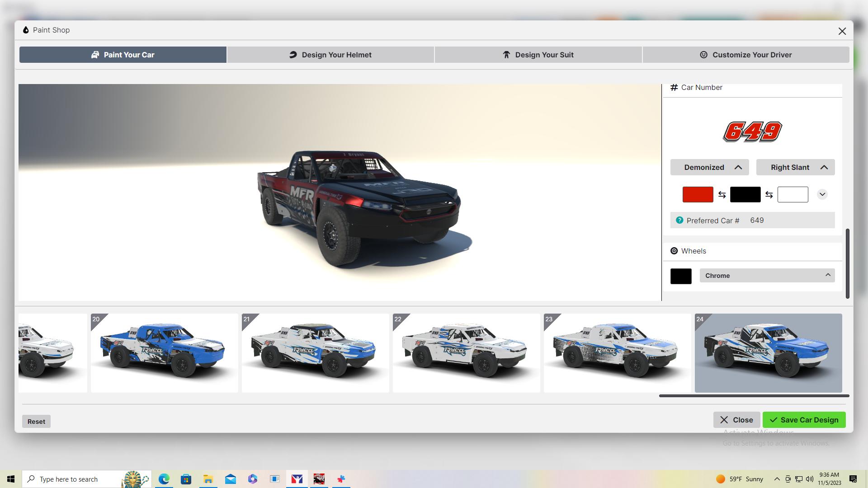Launch Microsoft Edge from the taskbar
Image resolution: width=868 pixels, height=488 pixels.
pyautogui.click(x=164, y=479)
